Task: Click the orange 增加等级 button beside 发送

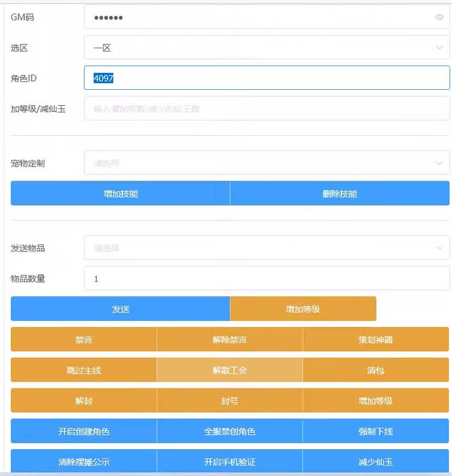Action: pyautogui.click(x=303, y=308)
